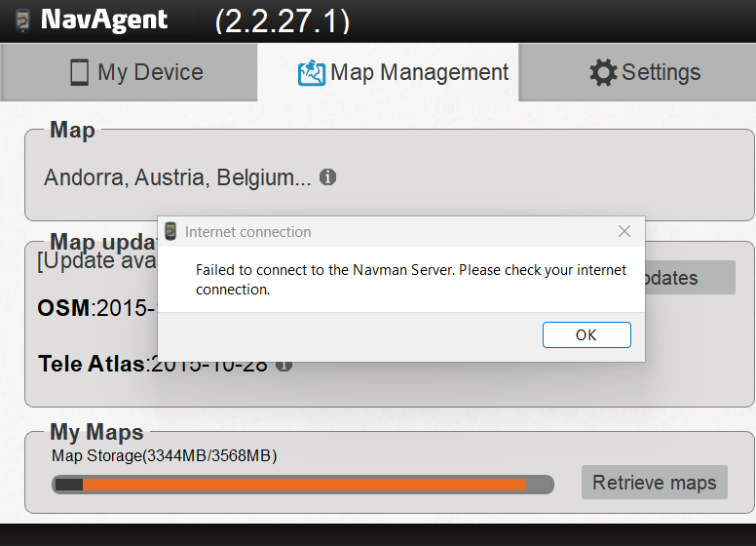Viewport: 756px width, 546px height.
Task: Confirm the error with the OK button
Action: [586, 334]
